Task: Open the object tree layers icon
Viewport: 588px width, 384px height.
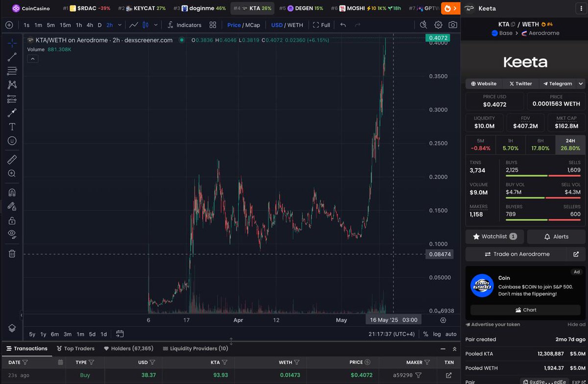Action: tap(12, 328)
